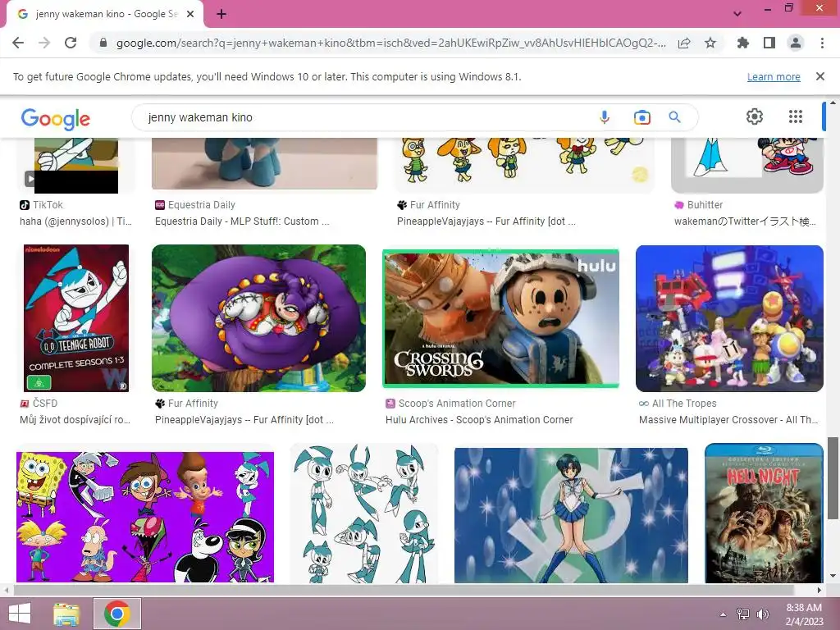Open Hulu Archives - Scoop's Animation Corner
The image size is (840, 630).
(x=479, y=420)
